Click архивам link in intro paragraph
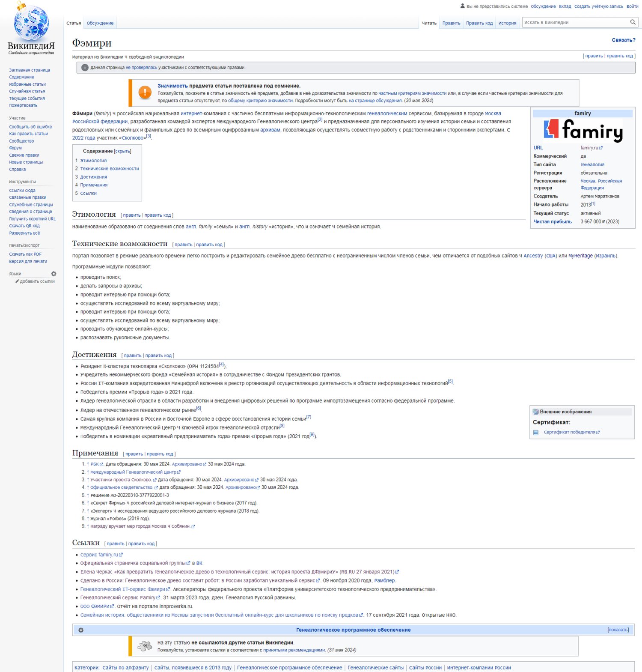642x672 pixels. tap(270, 130)
